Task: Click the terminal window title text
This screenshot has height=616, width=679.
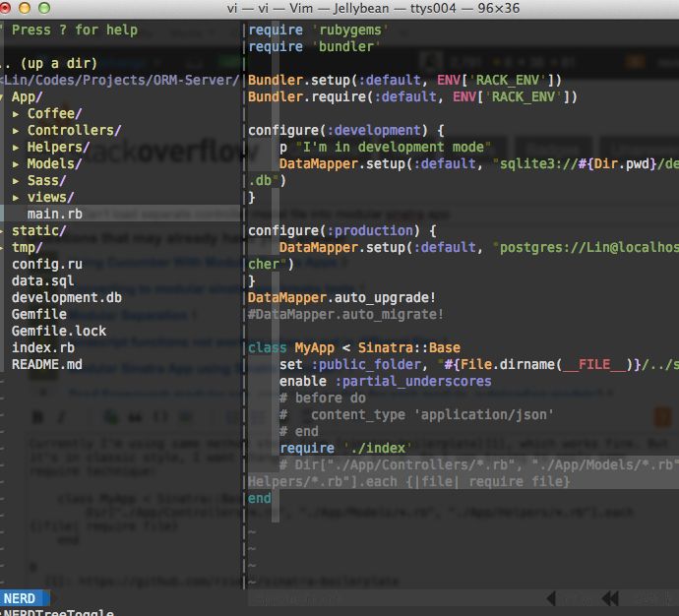Action: click(x=373, y=8)
